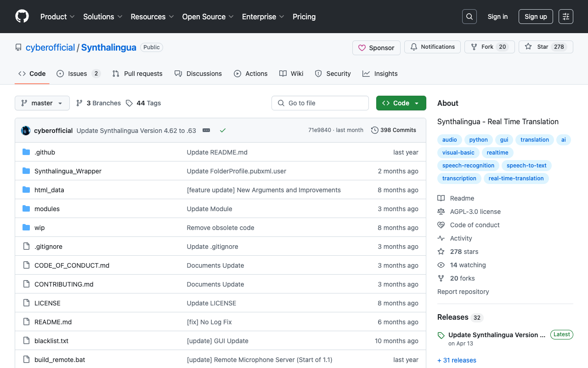Expand the green Code dropdown
The width and height of the screenshot is (588, 368).
(401, 103)
